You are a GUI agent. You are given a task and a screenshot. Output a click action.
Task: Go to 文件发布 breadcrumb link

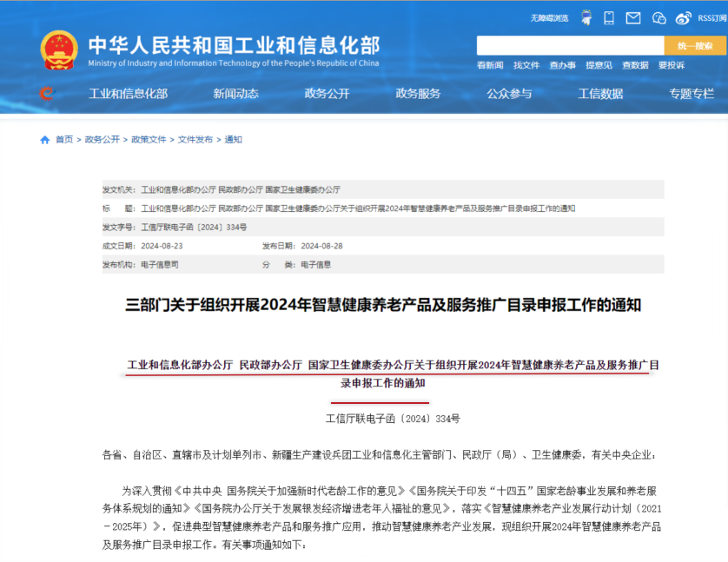[195, 140]
